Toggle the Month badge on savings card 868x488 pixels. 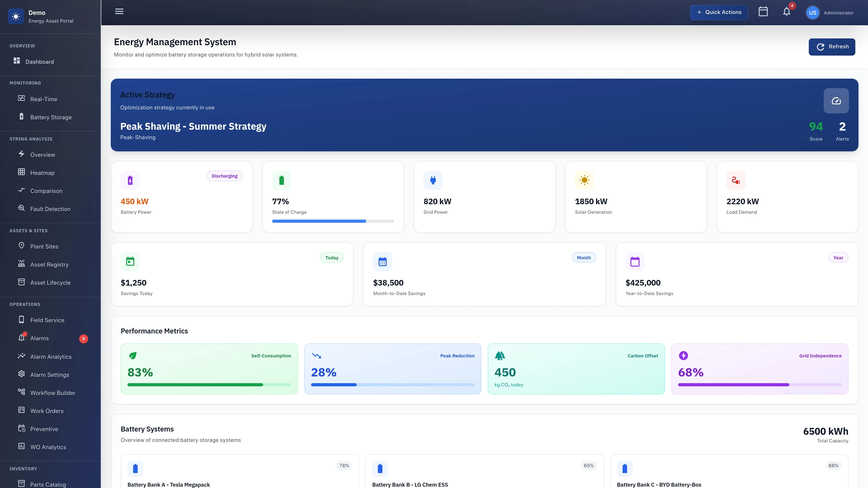[x=584, y=257]
